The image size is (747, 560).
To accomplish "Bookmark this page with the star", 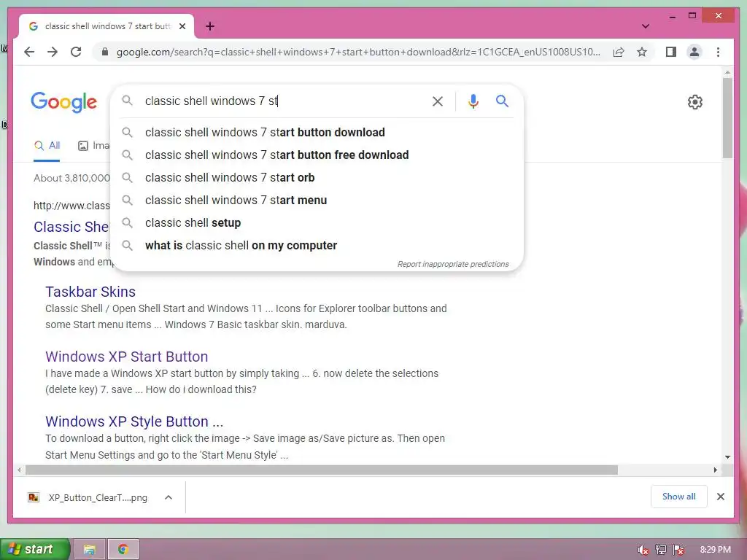I will pyautogui.click(x=642, y=52).
